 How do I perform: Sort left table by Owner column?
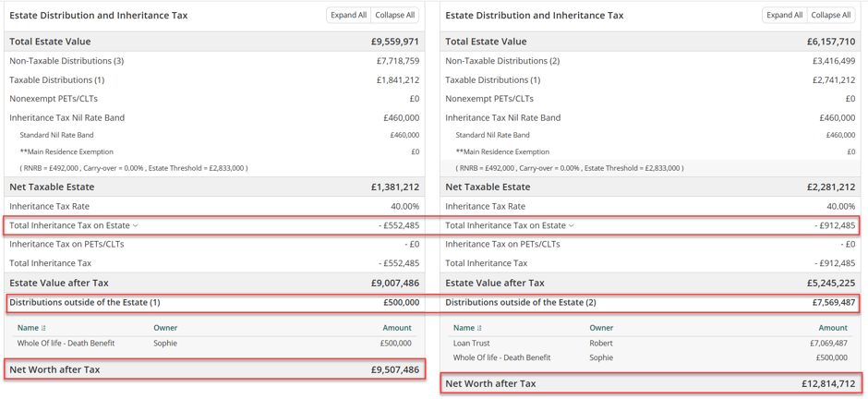(x=165, y=328)
